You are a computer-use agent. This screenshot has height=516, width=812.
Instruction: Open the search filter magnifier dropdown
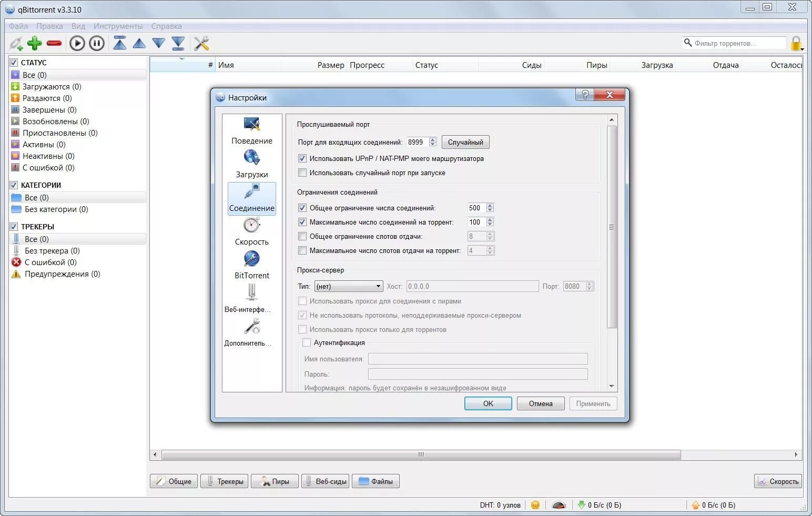(688, 43)
